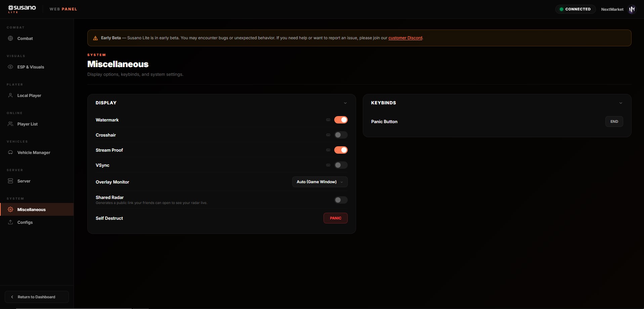Screen dimensions: 644x309
Task: Click the keybind icon beside Watermark
Action: [328, 120]
